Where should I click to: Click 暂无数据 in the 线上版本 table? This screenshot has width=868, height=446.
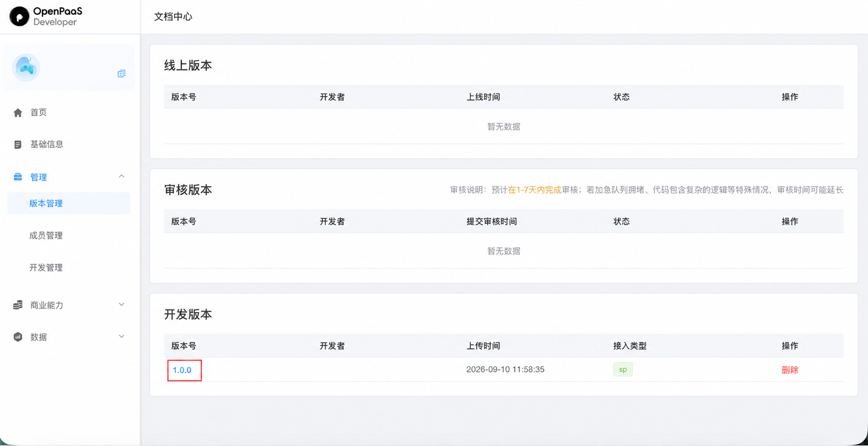click(504, 127)
